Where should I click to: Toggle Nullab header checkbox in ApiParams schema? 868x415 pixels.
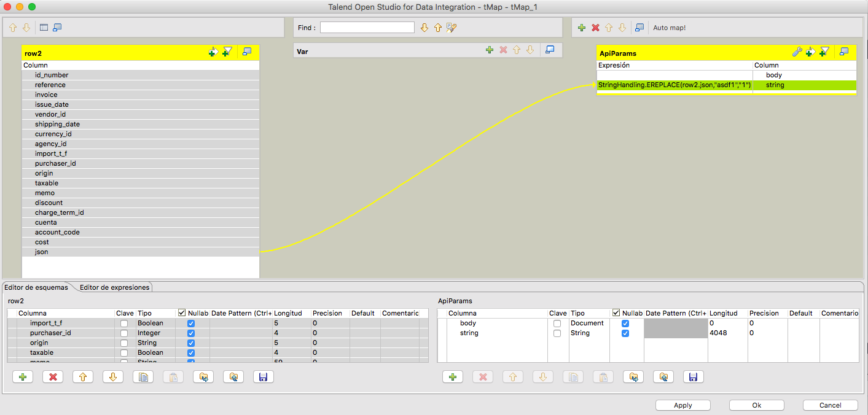pos(617,313)
